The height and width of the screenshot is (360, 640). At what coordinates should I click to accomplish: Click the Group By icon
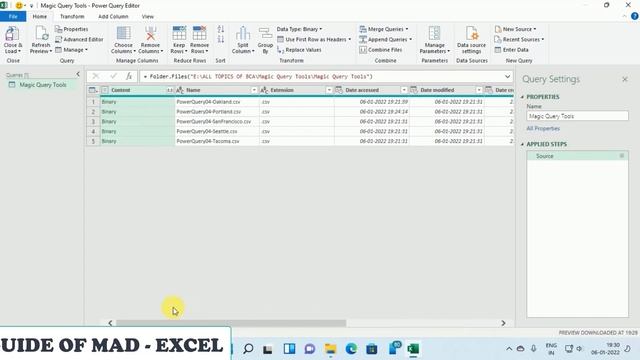[x=265, y=34]
